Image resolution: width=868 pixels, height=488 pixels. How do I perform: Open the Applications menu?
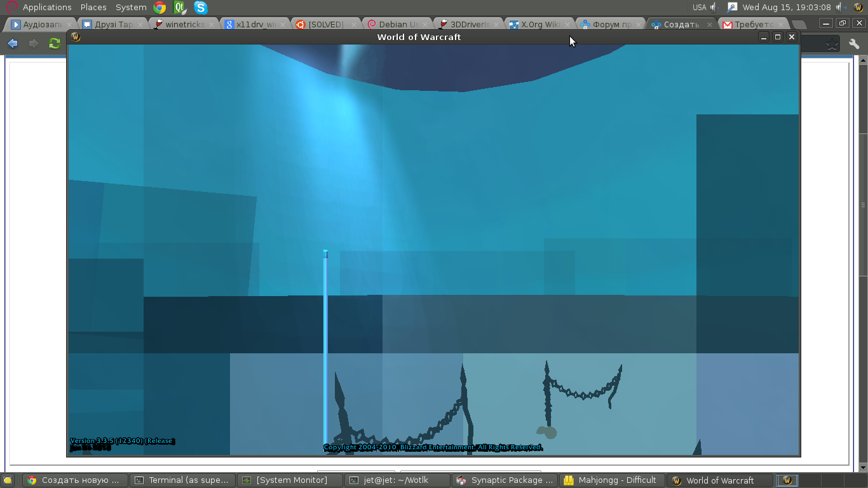click(x=47, y=7)
